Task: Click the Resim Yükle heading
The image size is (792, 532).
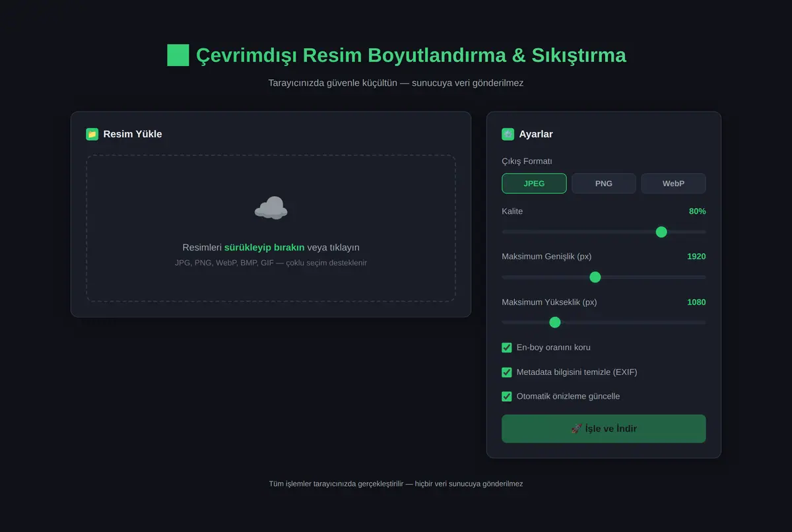Action: pyautogui.click(x=133, y=134)
